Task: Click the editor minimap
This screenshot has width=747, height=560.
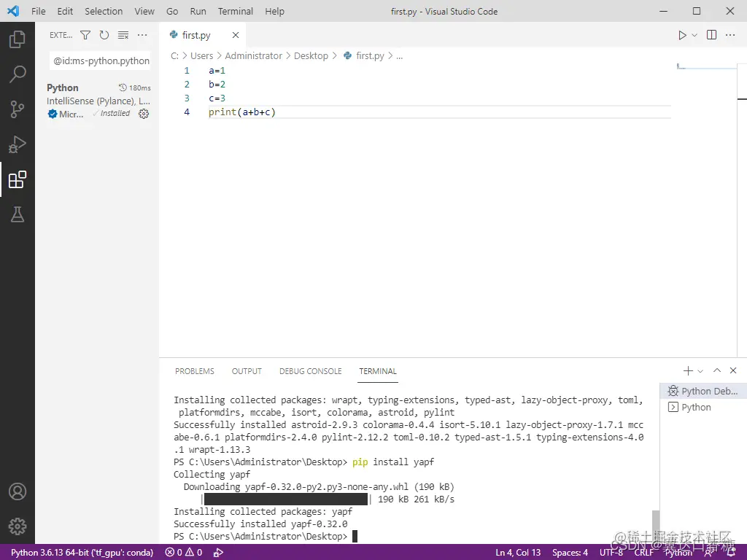Action: pyautogui.click(x=706, y=66)
